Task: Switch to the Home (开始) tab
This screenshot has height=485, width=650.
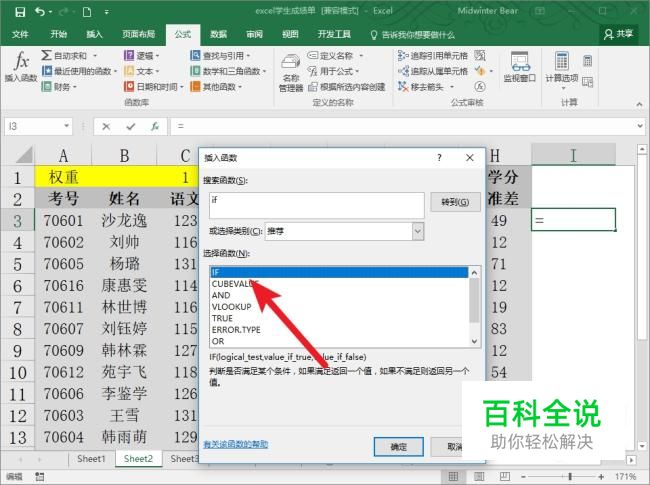Action: point(58,34)
